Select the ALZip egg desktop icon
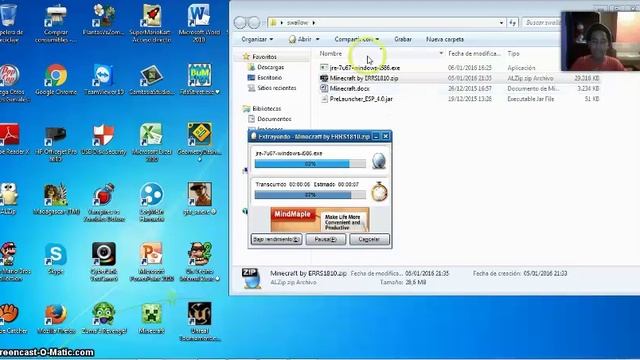The image size is (640, 360). (9, 199)
